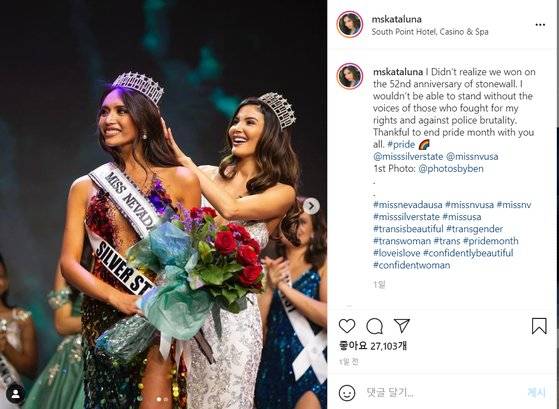Open comments via the speech bubble icon
The width and height of the screenshot is (559, 409).
click(x=374, y=326)
